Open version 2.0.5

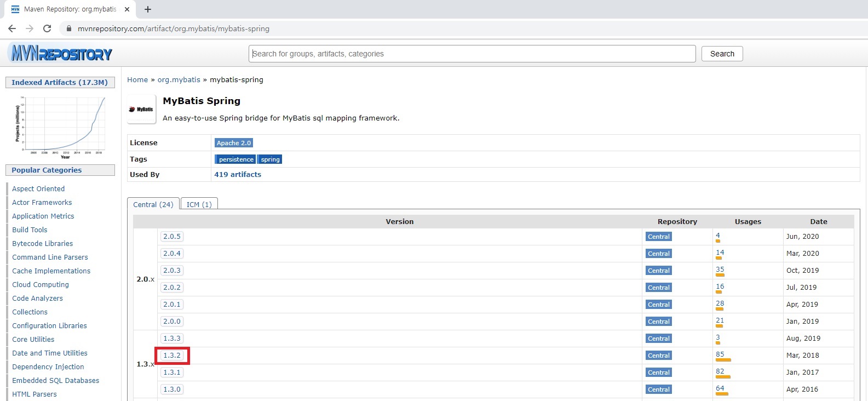tap(172, 237)
